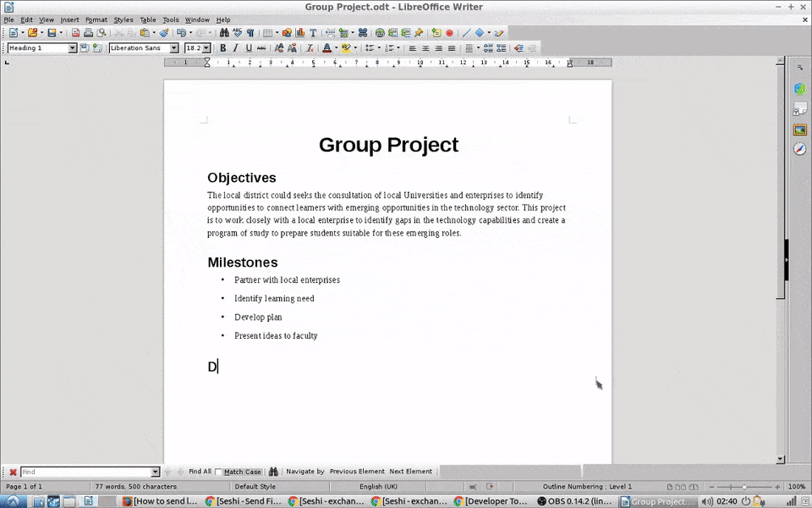The width and height of the screenshot is (812, 508).
Task: Open the Liberation Sans font name dropdown
Action: point(174,47)
